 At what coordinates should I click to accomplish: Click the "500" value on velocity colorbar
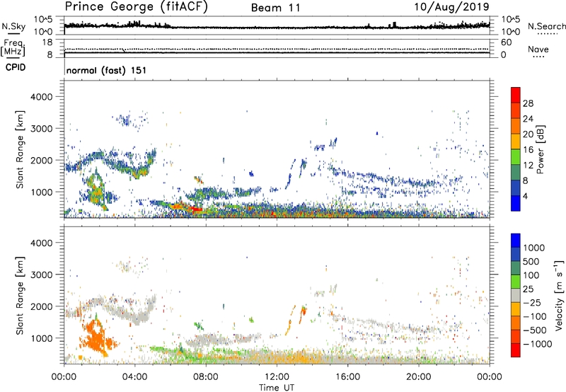click(x=531, y=262)
